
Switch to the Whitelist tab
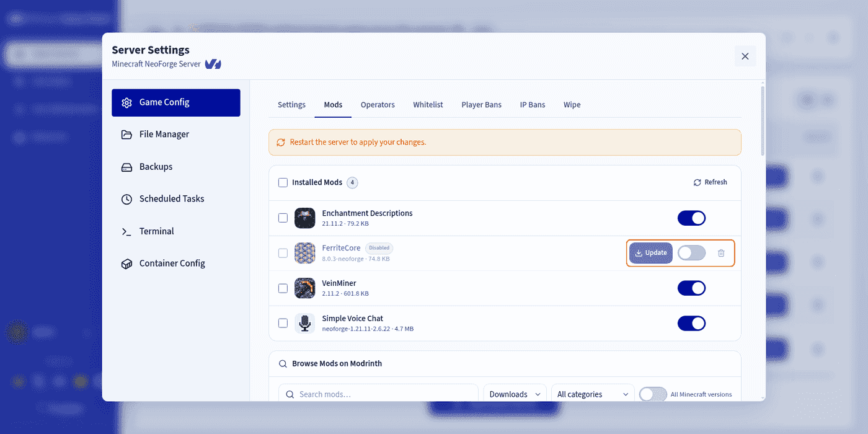coord(428,105)
